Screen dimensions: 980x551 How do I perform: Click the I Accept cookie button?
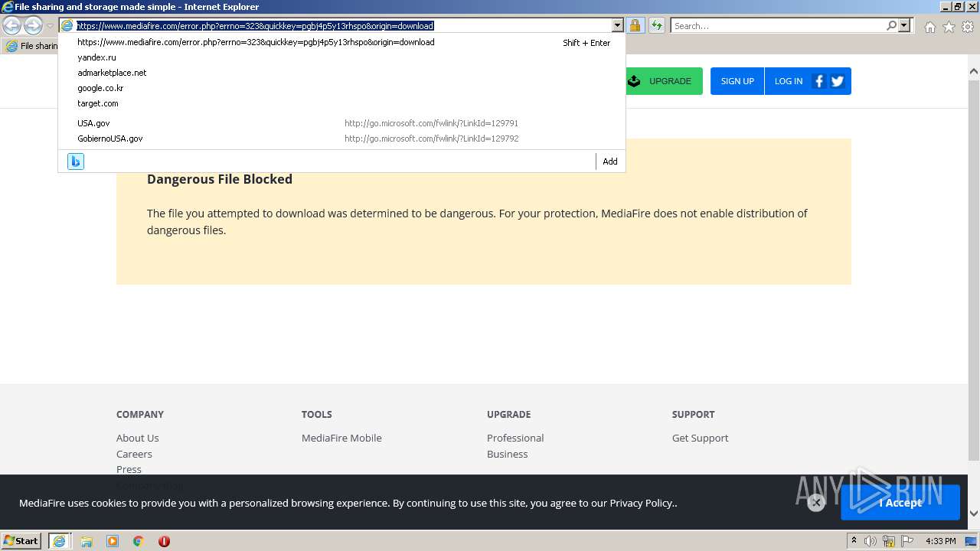pyautogui.click(x=900, y=503)
